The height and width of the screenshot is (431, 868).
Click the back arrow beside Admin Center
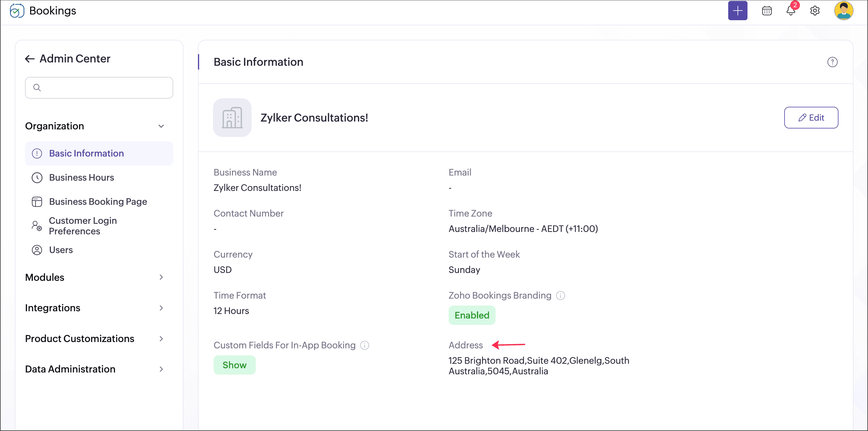pyautogui.click(x=30, y=59)
